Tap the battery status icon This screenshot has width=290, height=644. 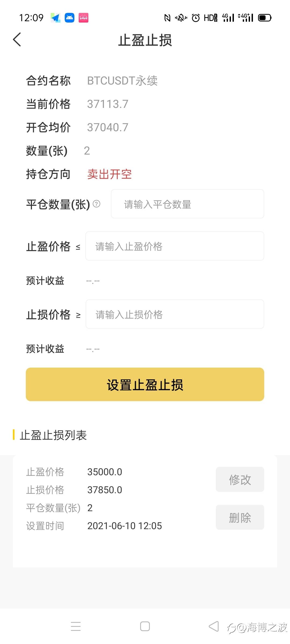(264, 18)
